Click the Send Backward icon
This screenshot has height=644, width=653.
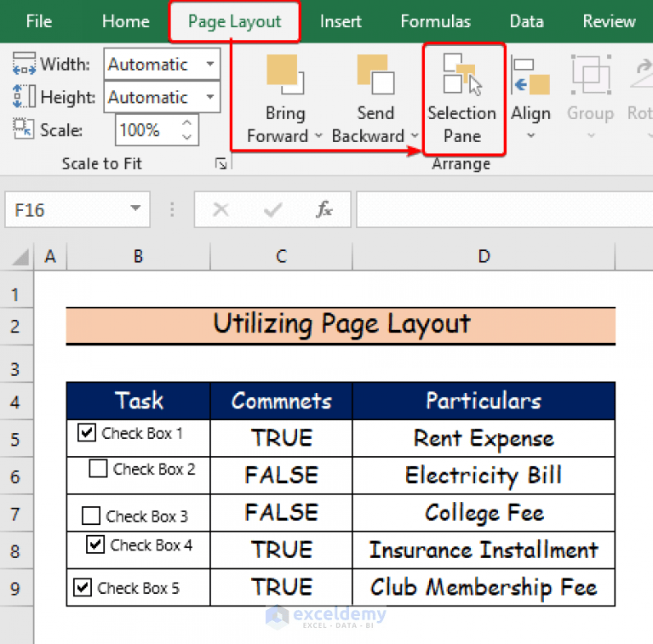coord(375,75)
